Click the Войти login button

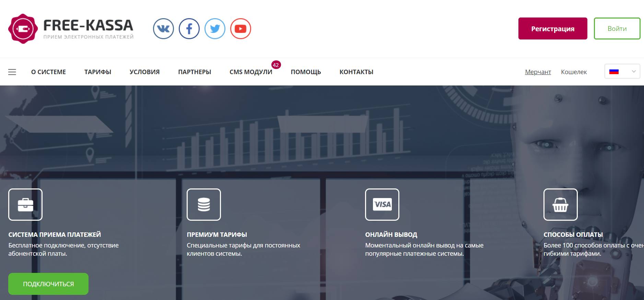tap(617, 28)
